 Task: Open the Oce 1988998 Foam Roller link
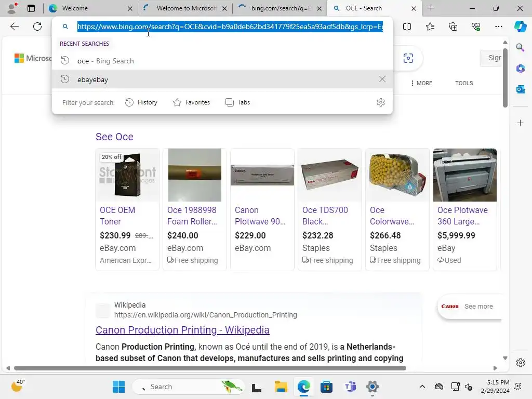192,216
